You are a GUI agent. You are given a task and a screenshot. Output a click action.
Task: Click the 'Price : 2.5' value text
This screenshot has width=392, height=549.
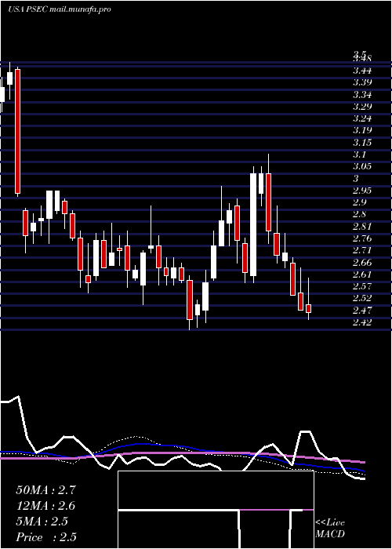point(46,537)
